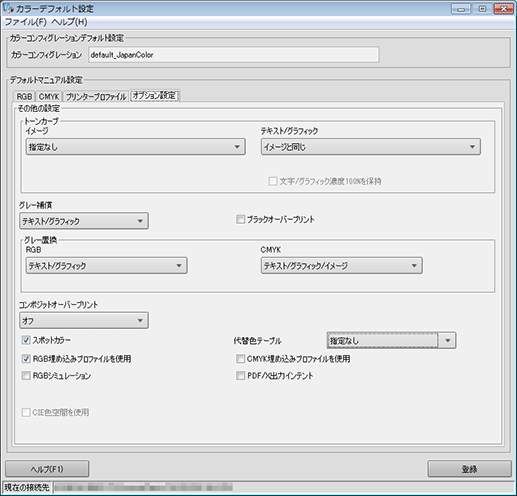Switch to the プリンタープロファイル tab
The width and height of the screenshot is (517, 496).
[96, 96]
